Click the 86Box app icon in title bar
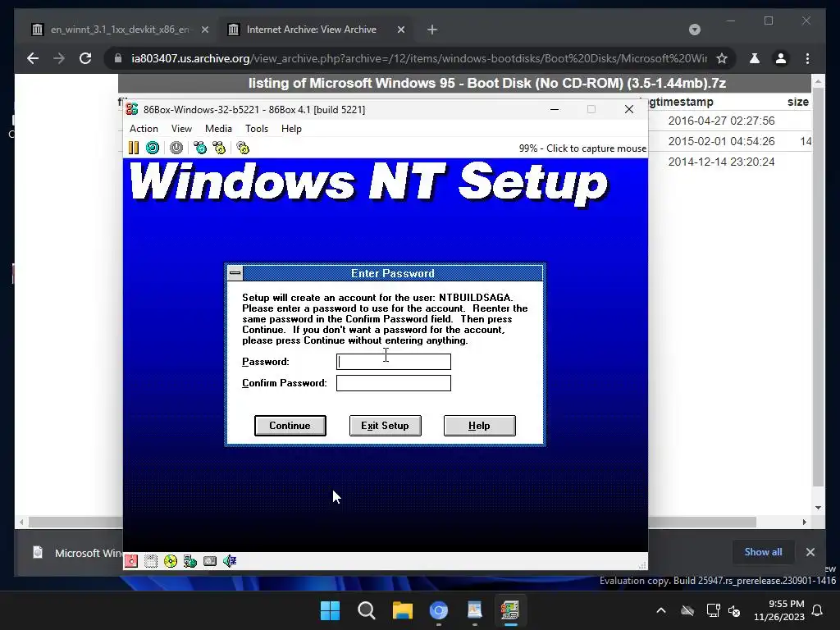 [132, 109]
